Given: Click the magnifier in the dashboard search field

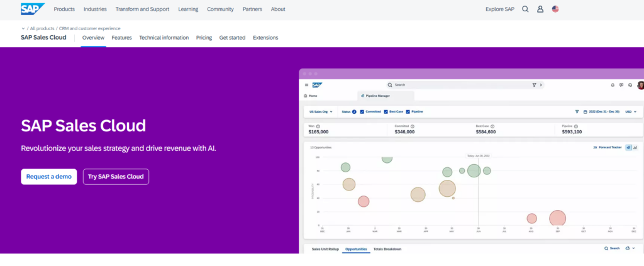Looking at the screenshot, I should (390, 85).
